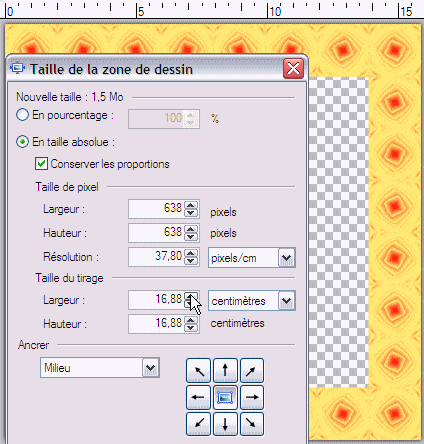Anchor canvas to the top-right arrow

252,370
